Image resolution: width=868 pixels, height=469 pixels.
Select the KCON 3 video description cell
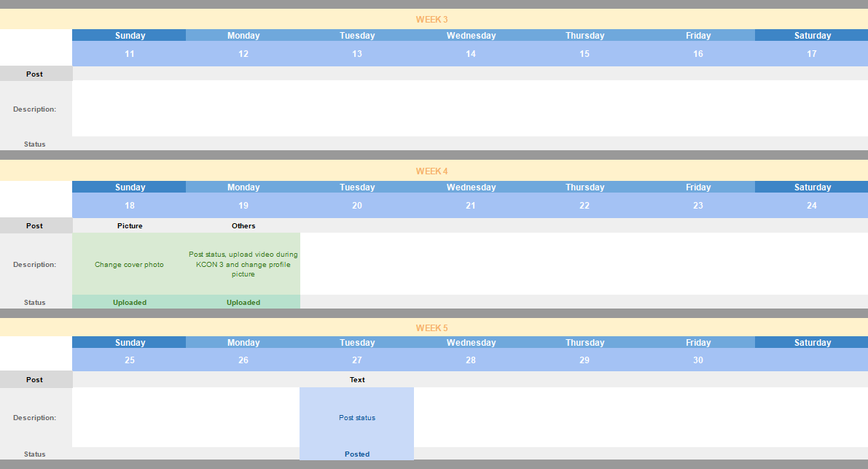(243, 264)
